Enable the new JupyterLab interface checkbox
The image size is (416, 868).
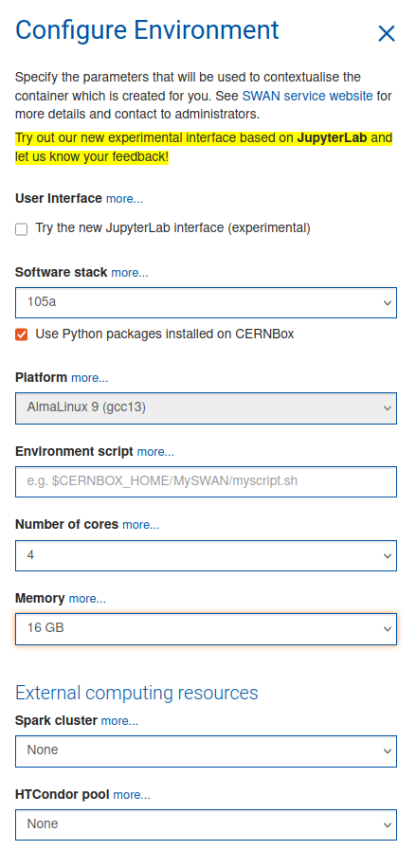click(x=21, y=229)
